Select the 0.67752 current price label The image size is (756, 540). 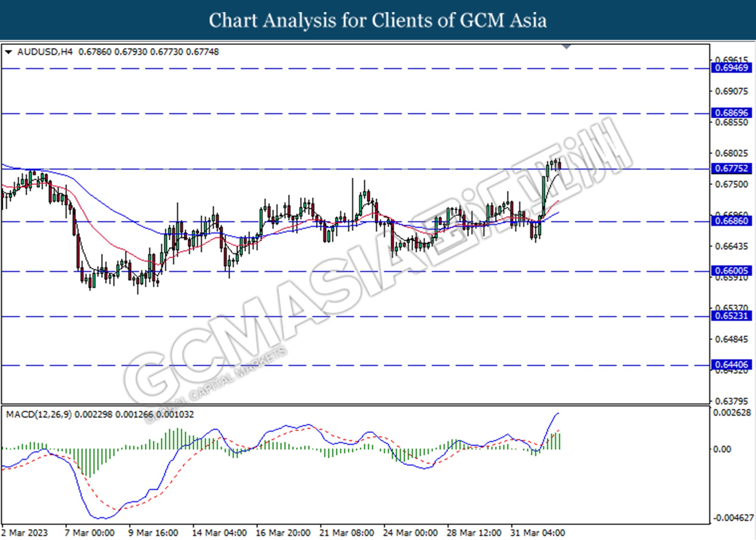click(731, 169)
